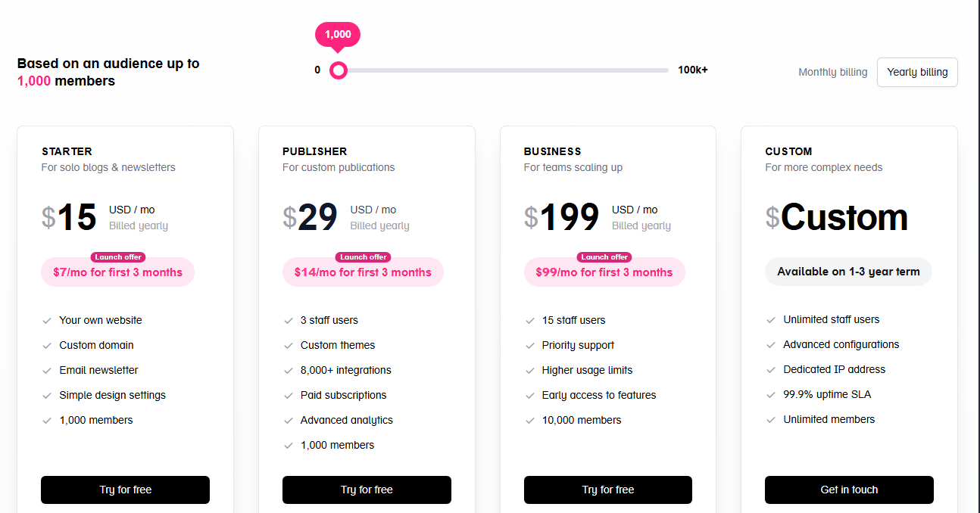This screenshot has width=980, height=513.
Task: Click the checkmark beside Priority support
Action: [x=529, y=345]
